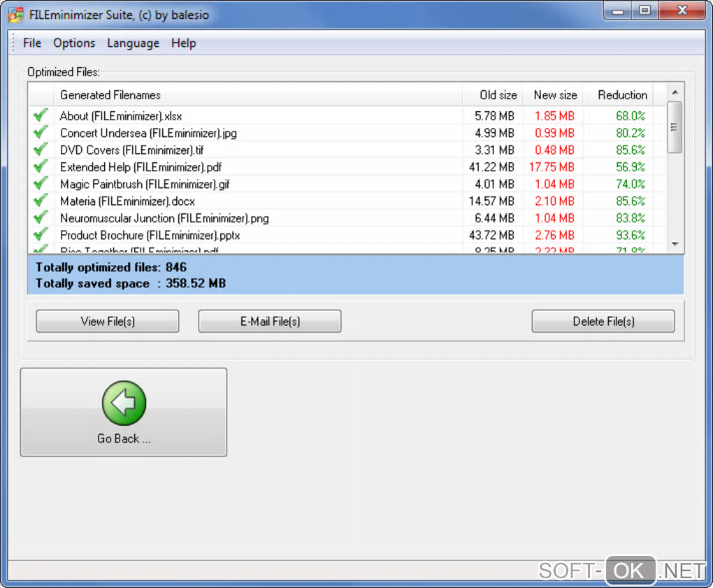Click the 93.6% reduction value
This screenshot has height=588, width=713.
coord(631,236)
